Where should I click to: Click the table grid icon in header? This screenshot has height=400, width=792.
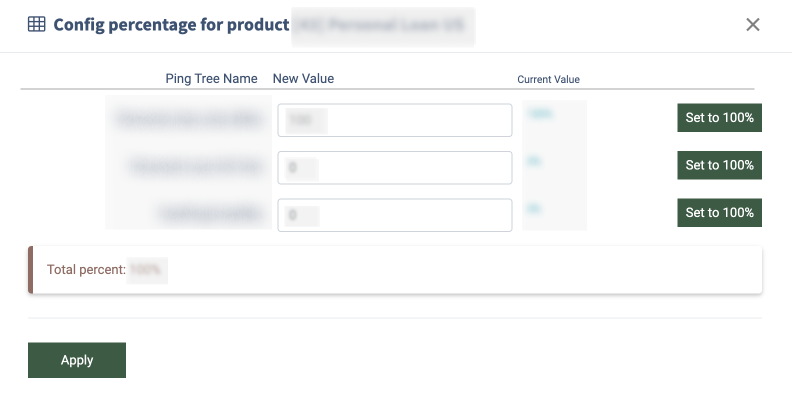pos(36,25)
